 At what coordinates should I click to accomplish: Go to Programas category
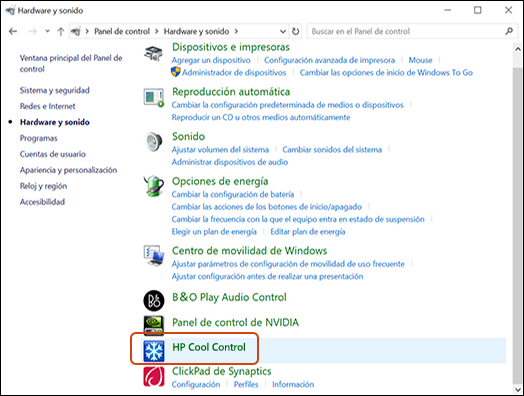pyautogui.click(x=38, y=138)
